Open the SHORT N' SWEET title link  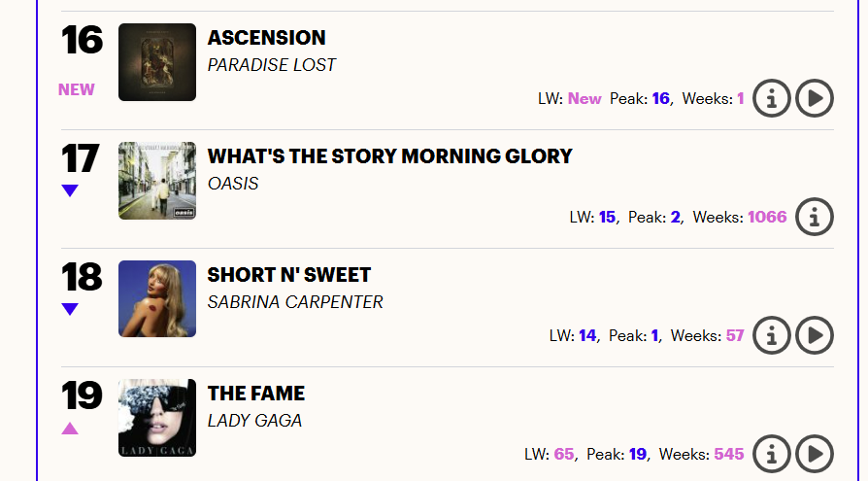[x=289, y=275]
